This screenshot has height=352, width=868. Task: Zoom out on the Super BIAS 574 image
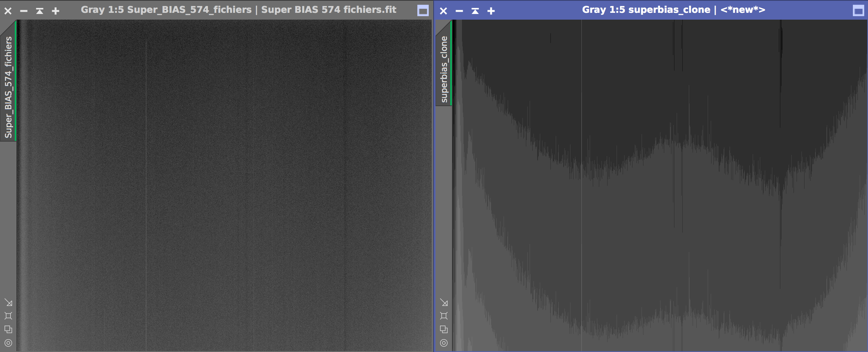[x=23, y=10]
